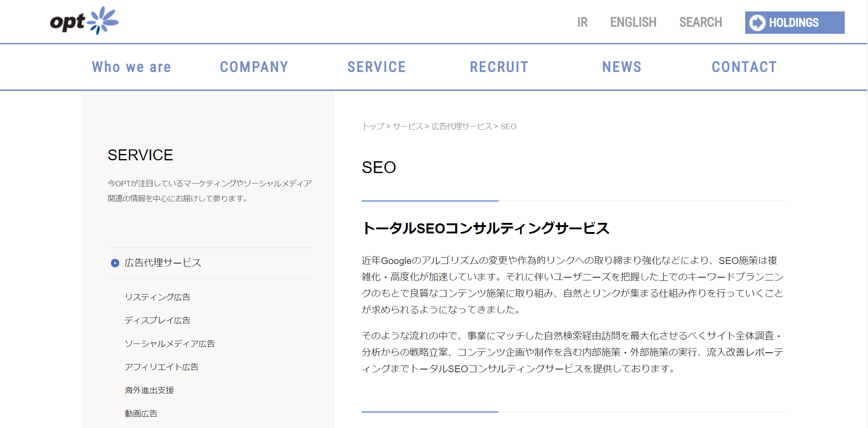Go to HOLDINGS site
Screen dimensions: 868x428
(x=794, y=23)
